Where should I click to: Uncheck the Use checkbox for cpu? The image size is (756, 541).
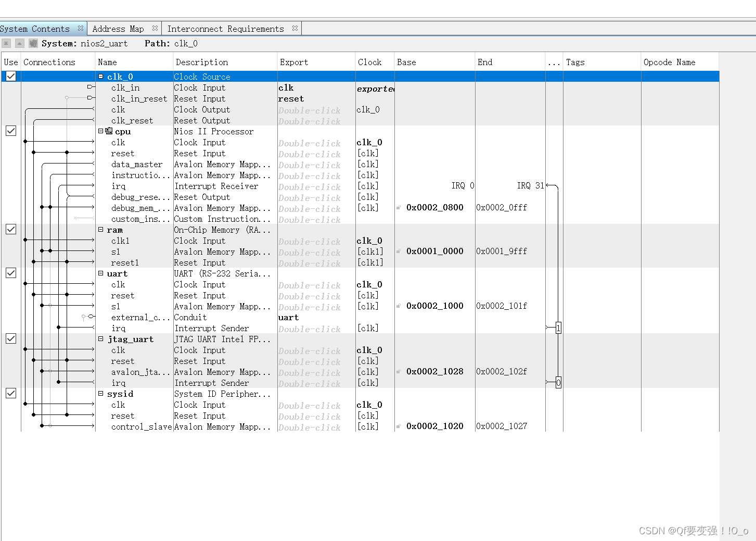(11, 131)
